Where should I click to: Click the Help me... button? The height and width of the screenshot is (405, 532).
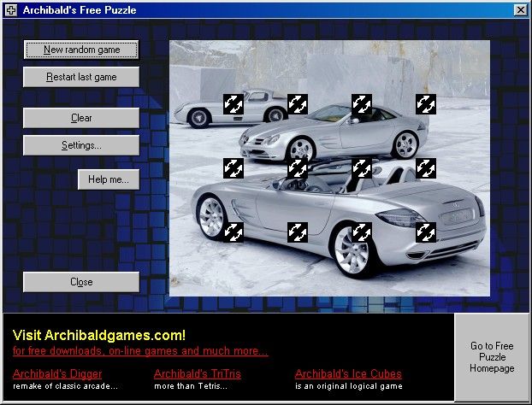coord(109,179)
